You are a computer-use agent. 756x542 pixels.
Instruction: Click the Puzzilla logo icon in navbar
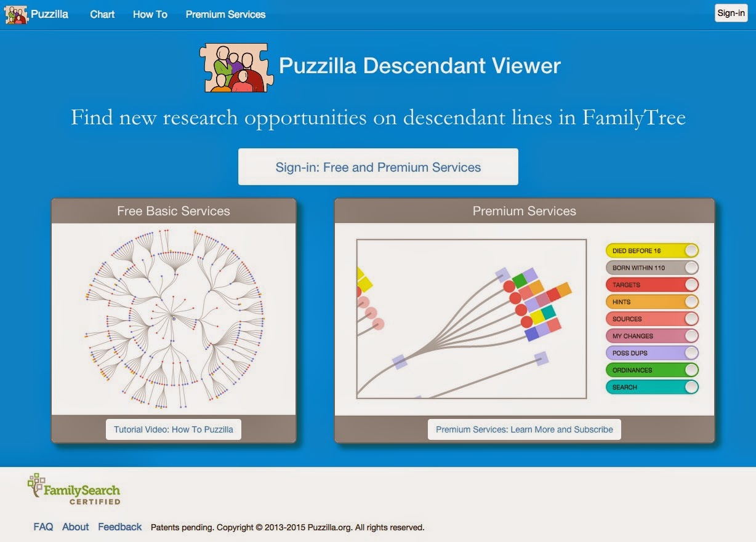click(x=17, y=14)
